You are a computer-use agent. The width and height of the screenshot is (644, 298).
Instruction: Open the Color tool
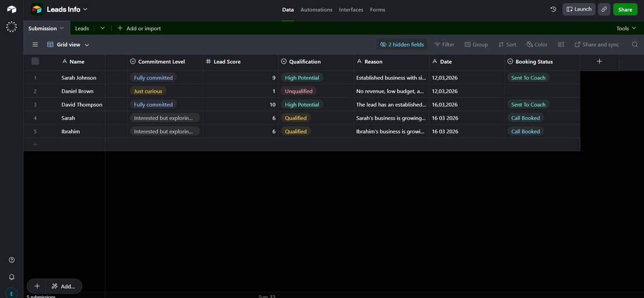click(537, 45)
